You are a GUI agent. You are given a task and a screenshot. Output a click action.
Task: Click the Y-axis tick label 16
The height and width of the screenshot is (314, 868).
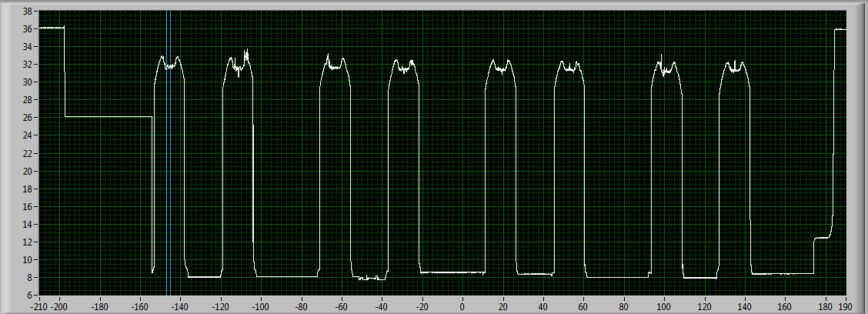[28, 206]
